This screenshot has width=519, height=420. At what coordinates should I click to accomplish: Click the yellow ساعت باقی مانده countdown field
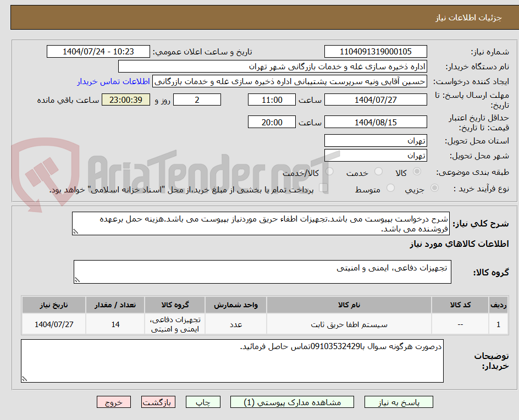coord(125,100)
